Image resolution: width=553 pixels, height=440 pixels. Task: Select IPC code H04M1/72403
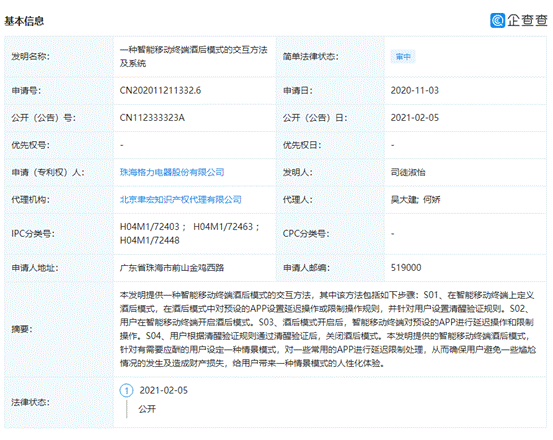(150, 227)
